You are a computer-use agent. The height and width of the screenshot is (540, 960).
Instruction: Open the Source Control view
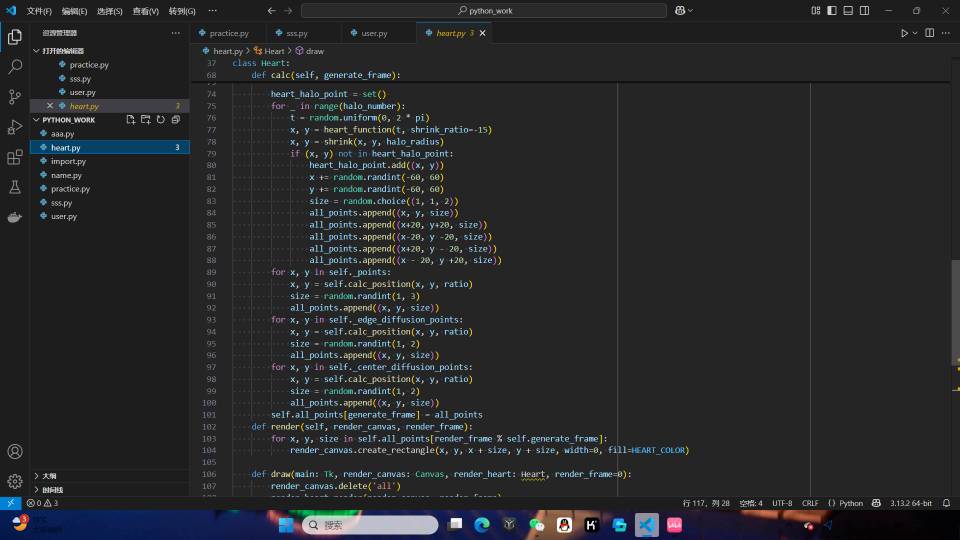(15, 97)
